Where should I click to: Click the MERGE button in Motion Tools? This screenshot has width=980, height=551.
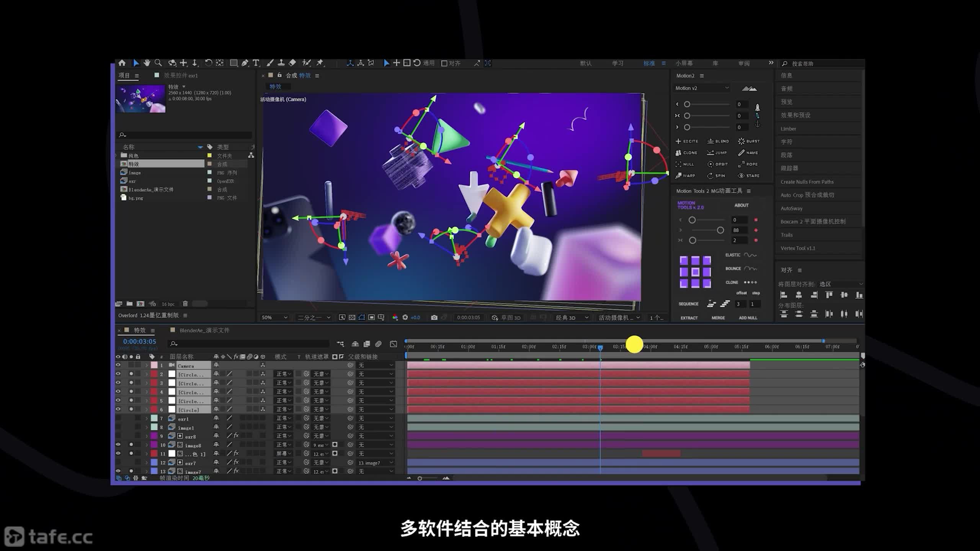pos(718,318)
